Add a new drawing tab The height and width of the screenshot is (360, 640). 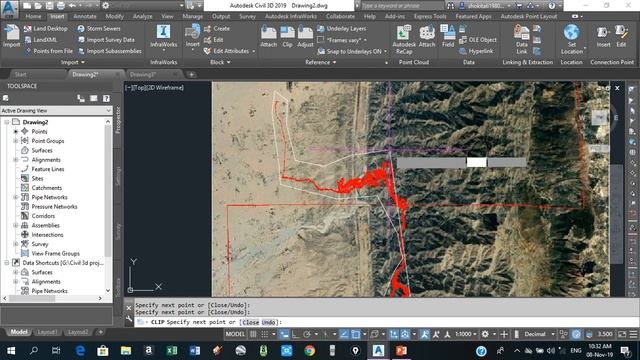click(x=191, y=74)
